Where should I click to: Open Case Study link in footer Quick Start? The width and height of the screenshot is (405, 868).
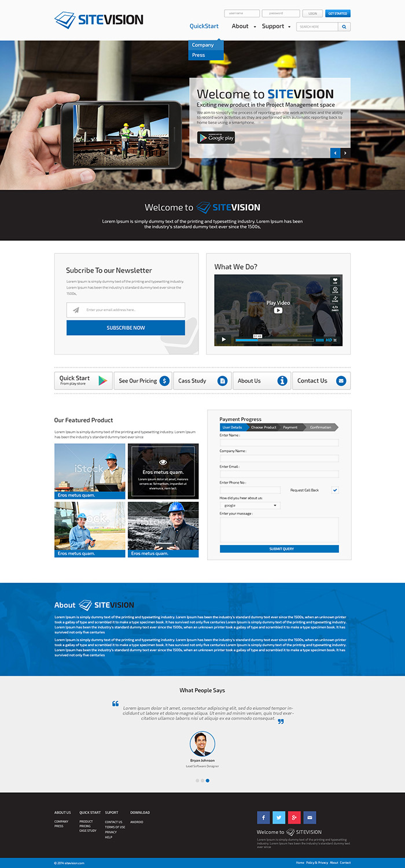(88, 831)
